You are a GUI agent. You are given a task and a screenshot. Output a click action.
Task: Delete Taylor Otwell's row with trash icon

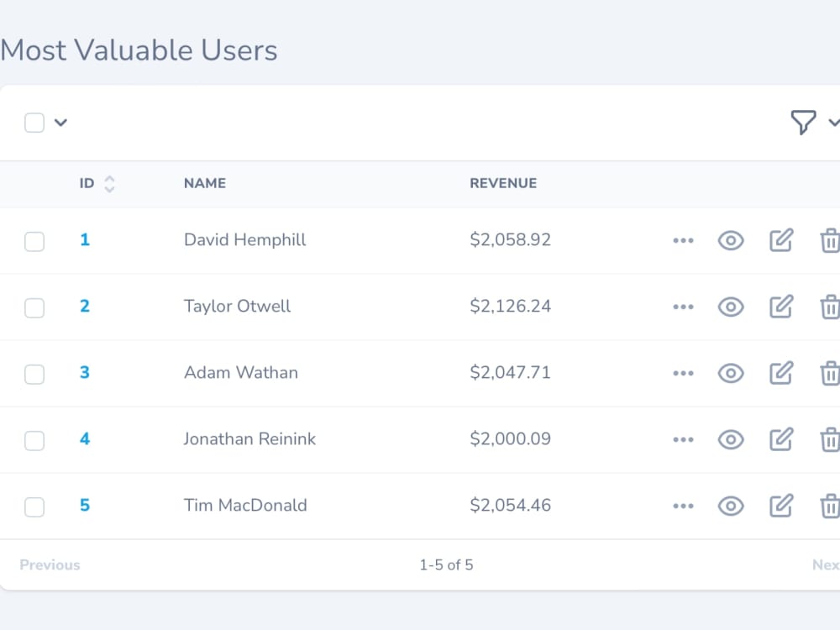(x=829, y=307)
